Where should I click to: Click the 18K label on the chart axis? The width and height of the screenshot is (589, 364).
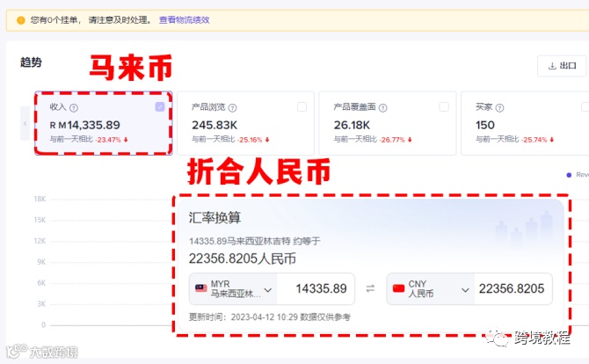[40, 199]
